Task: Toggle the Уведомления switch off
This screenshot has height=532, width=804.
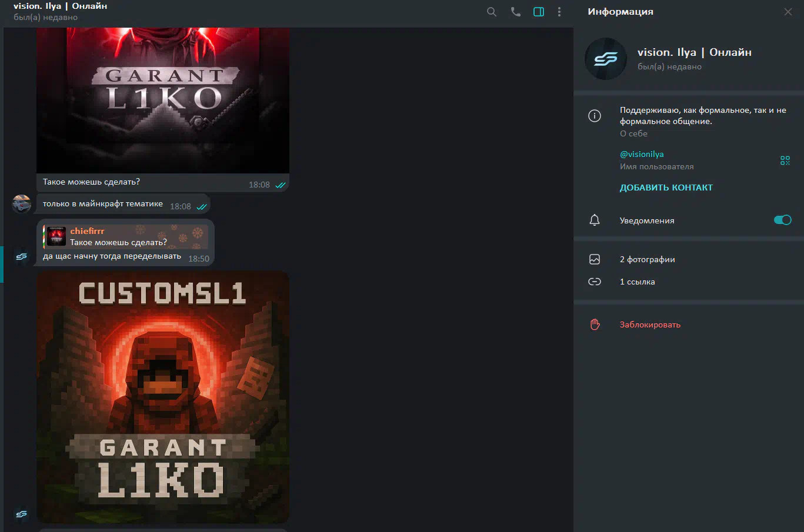Action: (x=783, y=220)
